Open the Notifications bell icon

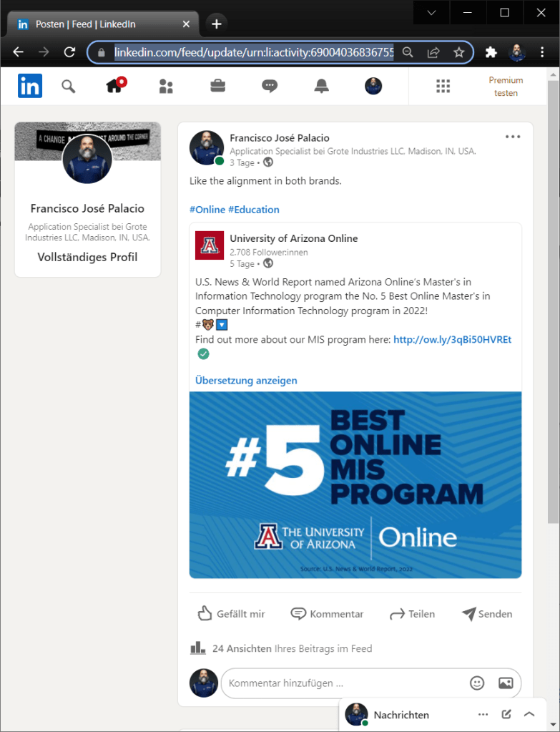tap(321, 87)
